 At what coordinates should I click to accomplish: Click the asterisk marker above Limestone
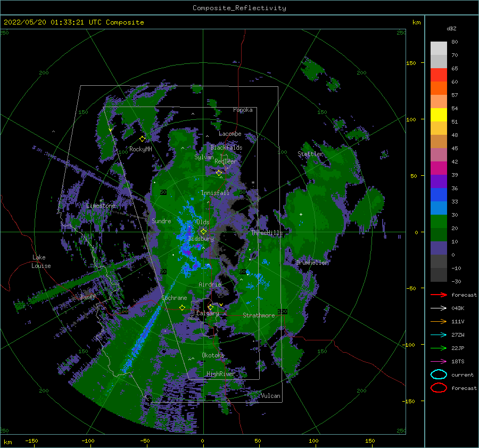pyautogui.click(x=101, y=201)
